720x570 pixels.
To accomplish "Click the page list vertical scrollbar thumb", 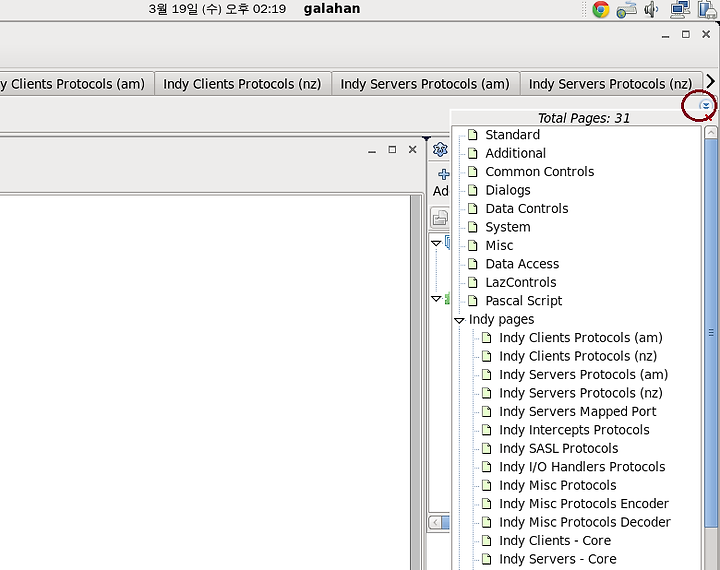I will (x=711, y=333).
